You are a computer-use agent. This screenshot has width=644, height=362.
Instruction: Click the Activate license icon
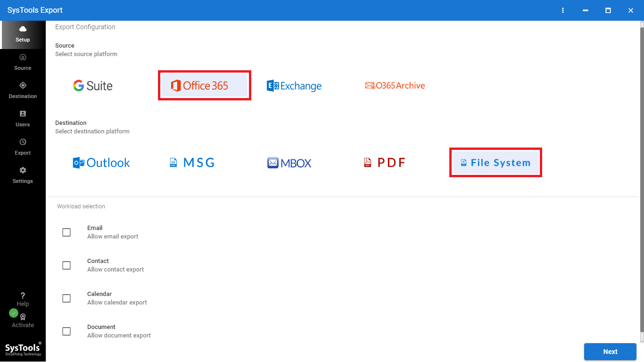tap(23, 317)
